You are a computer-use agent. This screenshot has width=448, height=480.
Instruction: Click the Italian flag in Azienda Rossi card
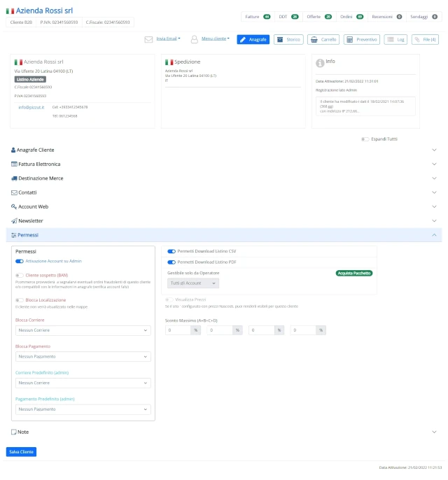[18, 62]
